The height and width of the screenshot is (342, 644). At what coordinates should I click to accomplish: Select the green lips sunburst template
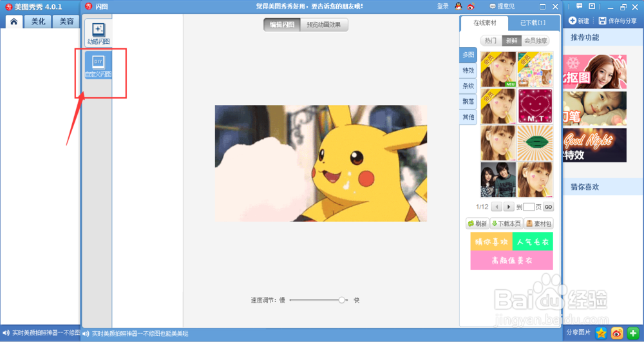point(535,143)
